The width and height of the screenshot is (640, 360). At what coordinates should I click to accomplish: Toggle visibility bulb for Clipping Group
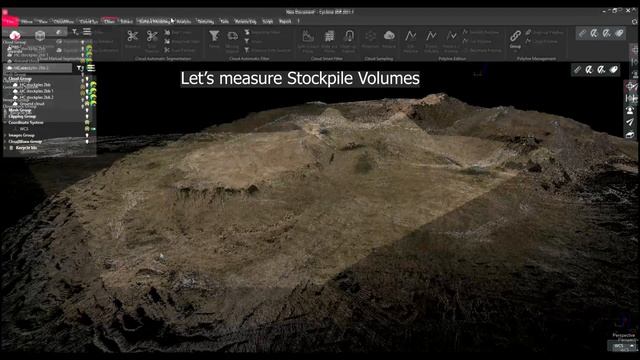[87, 116]
